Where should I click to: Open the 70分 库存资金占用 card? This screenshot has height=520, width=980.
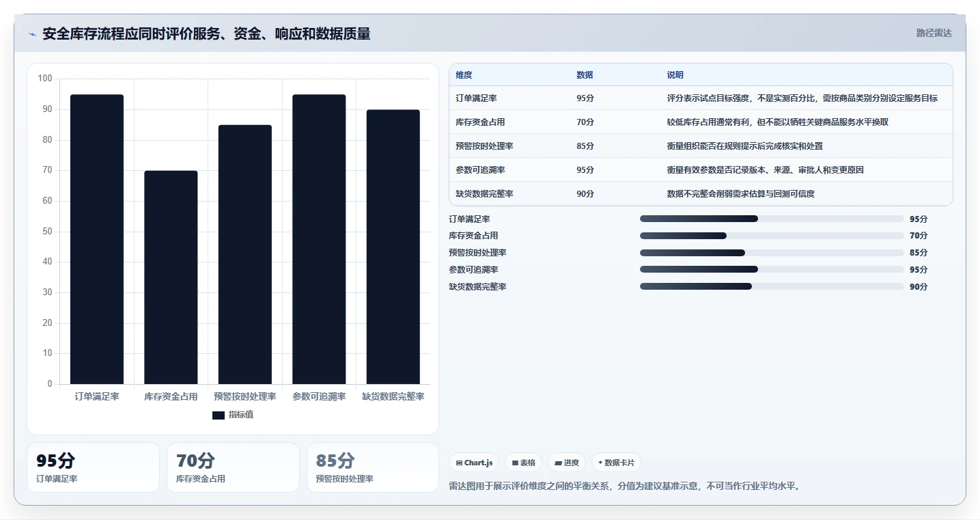coord(233,467)
